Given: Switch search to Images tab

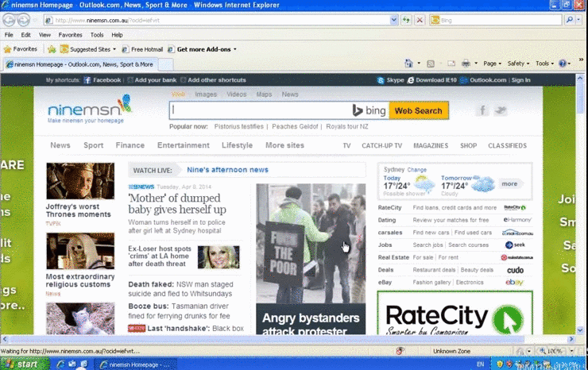Looking at the screenshot, I should 206,94.
